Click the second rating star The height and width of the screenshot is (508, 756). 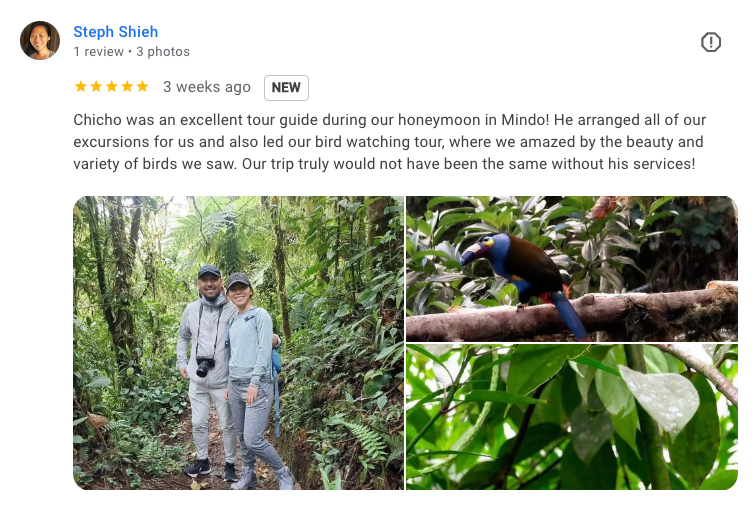pos(96,87)
